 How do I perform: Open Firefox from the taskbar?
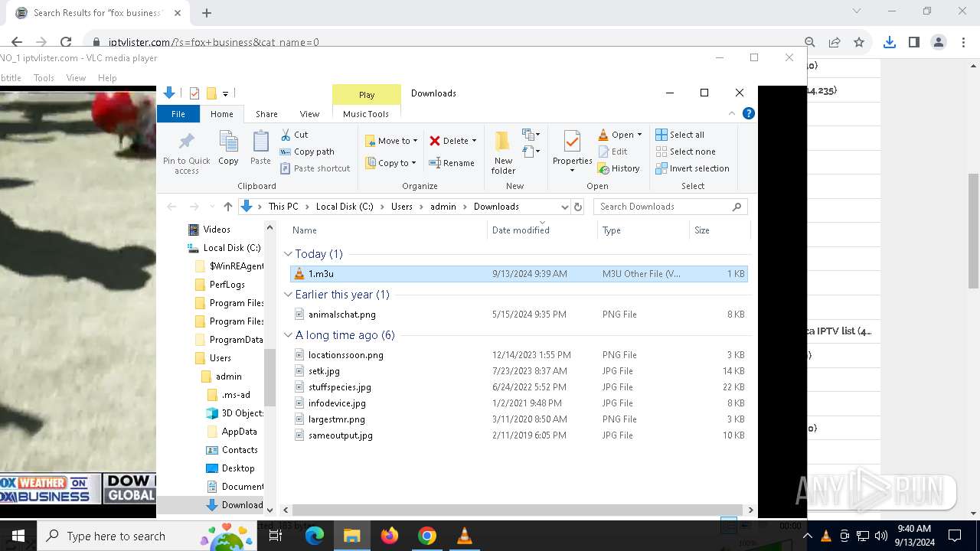coord(390,536)
